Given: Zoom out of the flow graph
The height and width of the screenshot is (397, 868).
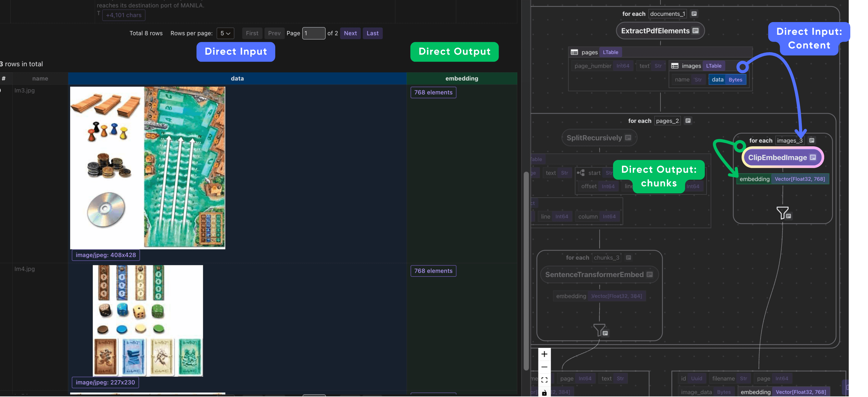Looking at the screenshot, I should [x=544, y=367].
